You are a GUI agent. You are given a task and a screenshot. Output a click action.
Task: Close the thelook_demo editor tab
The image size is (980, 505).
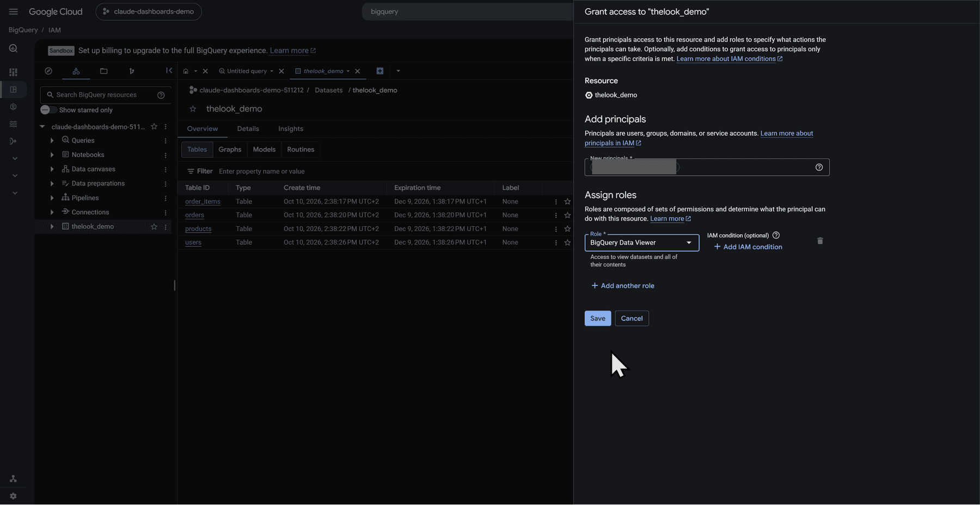pos(358,71)
